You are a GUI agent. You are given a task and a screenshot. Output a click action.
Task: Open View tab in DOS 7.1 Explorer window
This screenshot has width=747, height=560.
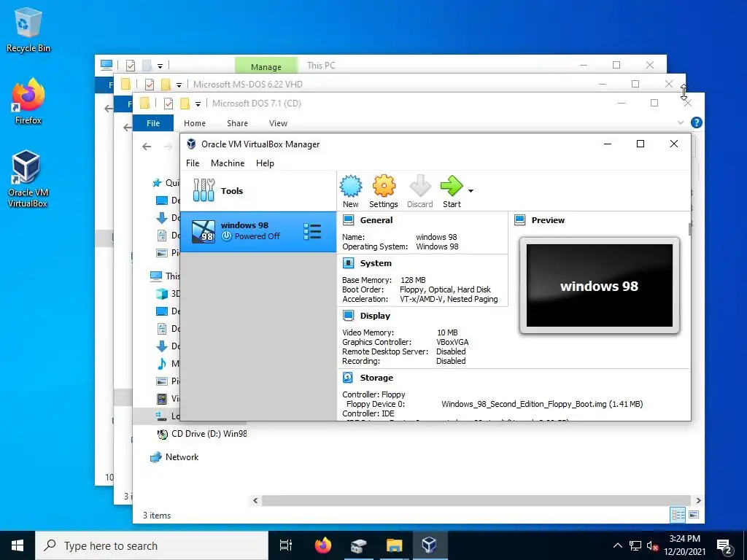[278, 123]
